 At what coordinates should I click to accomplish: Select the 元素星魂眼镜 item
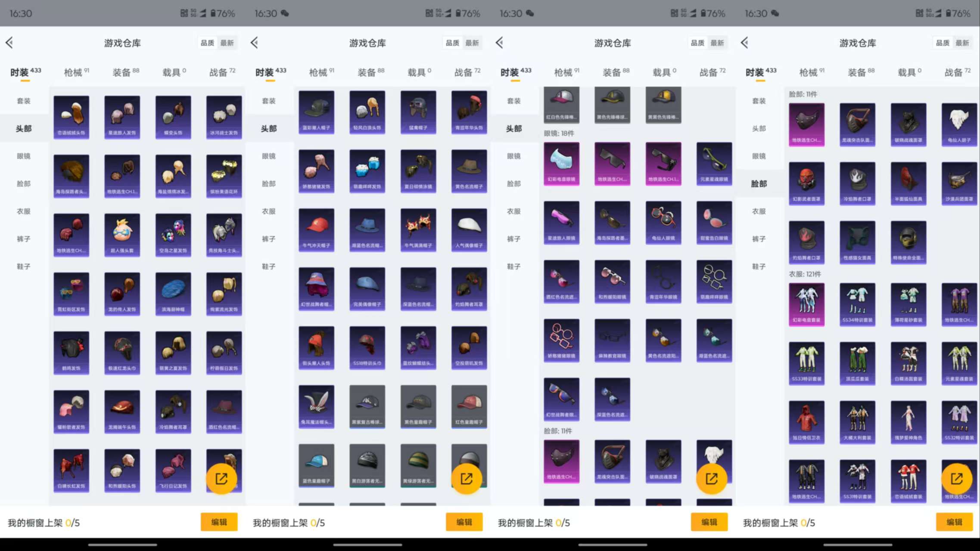tap(713, 164)
